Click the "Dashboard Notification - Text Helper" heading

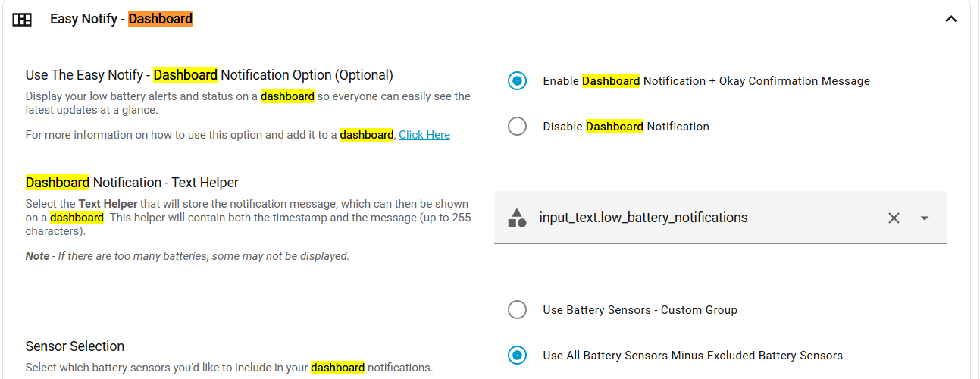[x=132, y=183]
